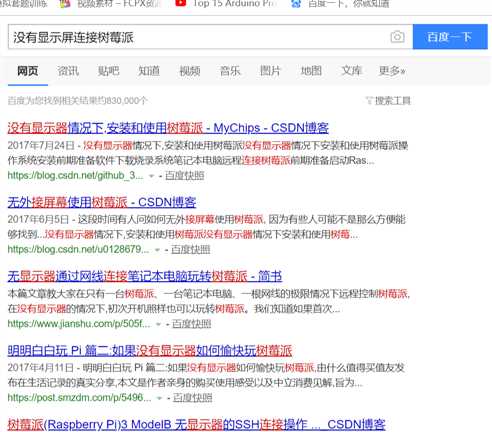This screenshot has width=492, height=432.
Task: Open the Top 15 Arduino bookmark
Action: [x=235, y=4]
